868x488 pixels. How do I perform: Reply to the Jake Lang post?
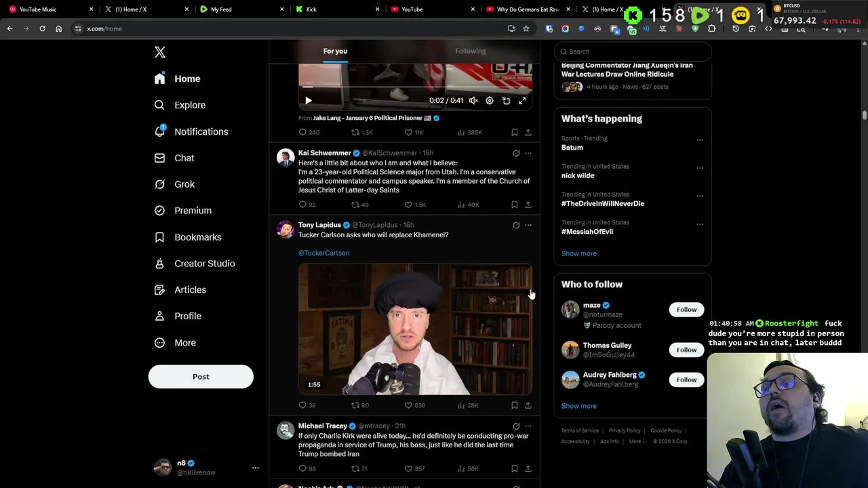click(x=309, y=132)
